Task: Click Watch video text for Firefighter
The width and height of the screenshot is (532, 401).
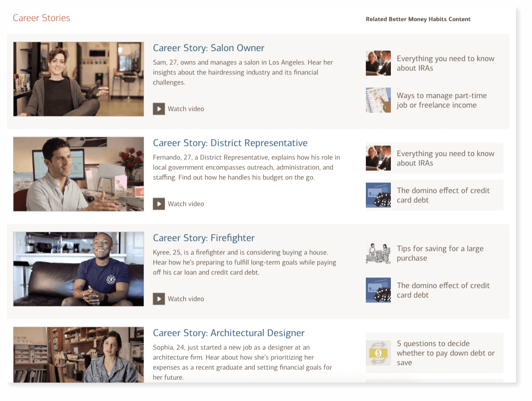Action: pos(186,298)
